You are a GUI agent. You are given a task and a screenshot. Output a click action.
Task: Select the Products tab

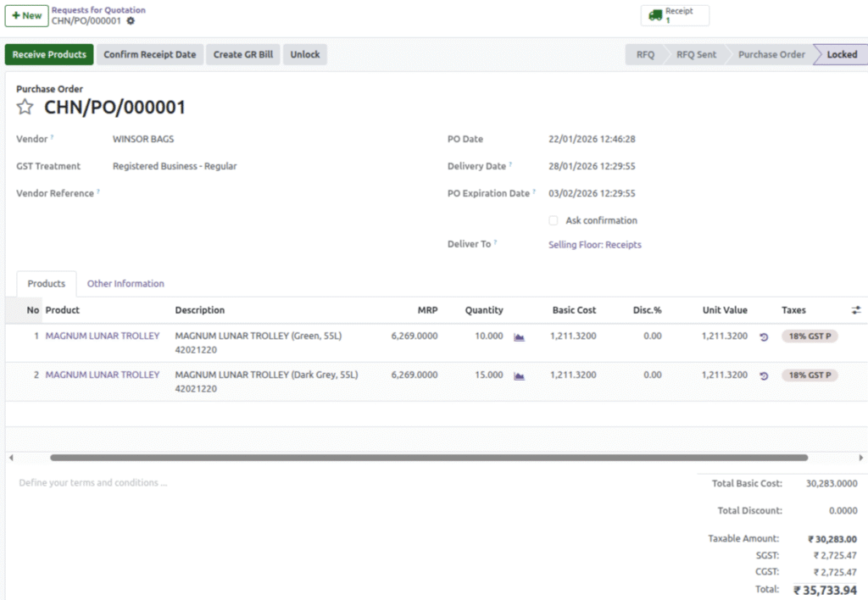tap(46, 283)
